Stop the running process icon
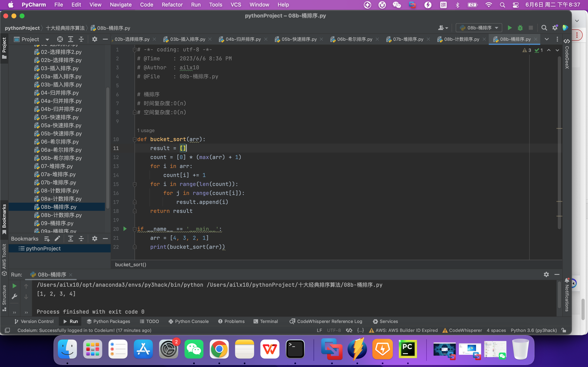 [531, 28]
